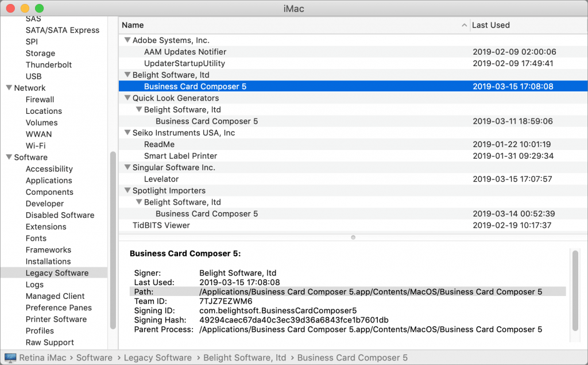The width and height of the screenshot is (588, 365).
Task: Select the Levelator row
Action: 353,179
